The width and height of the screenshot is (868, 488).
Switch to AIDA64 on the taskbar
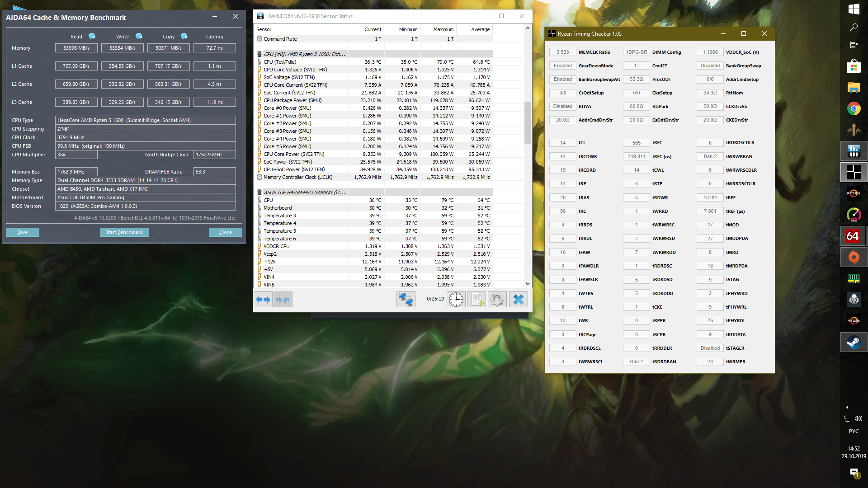pyautogui.click(x=854, y=236)
